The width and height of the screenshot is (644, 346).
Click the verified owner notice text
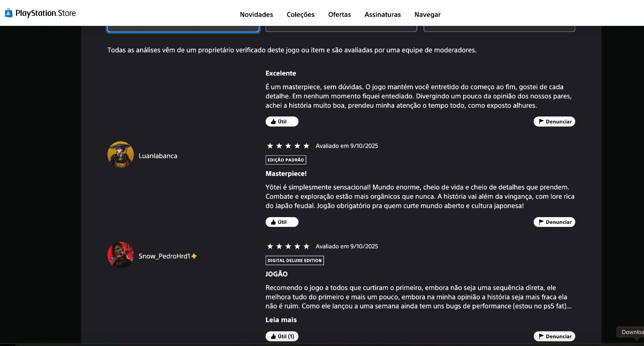[292, 50]
